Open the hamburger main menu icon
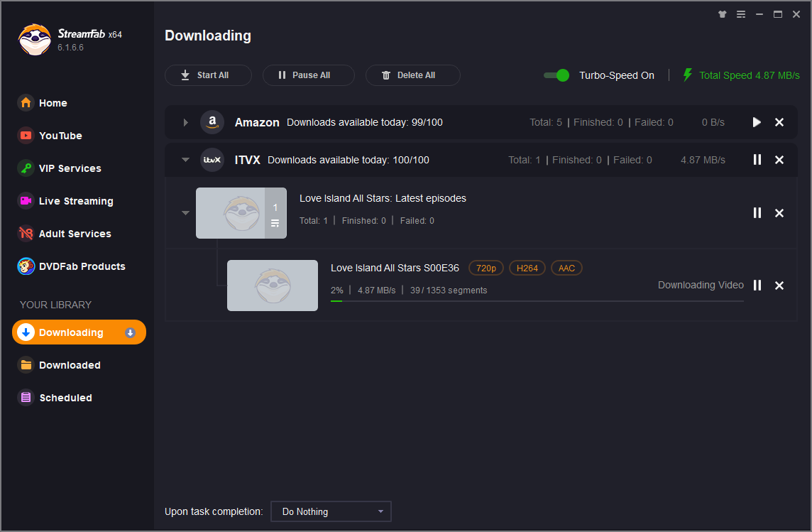Viewport: 812px width, 532px height. click(741, 14)
